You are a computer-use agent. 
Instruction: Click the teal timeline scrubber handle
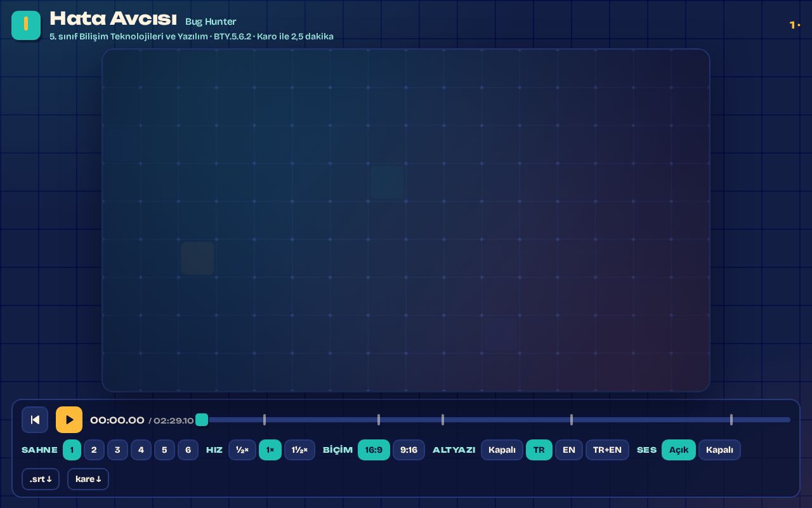click(202, 420)
